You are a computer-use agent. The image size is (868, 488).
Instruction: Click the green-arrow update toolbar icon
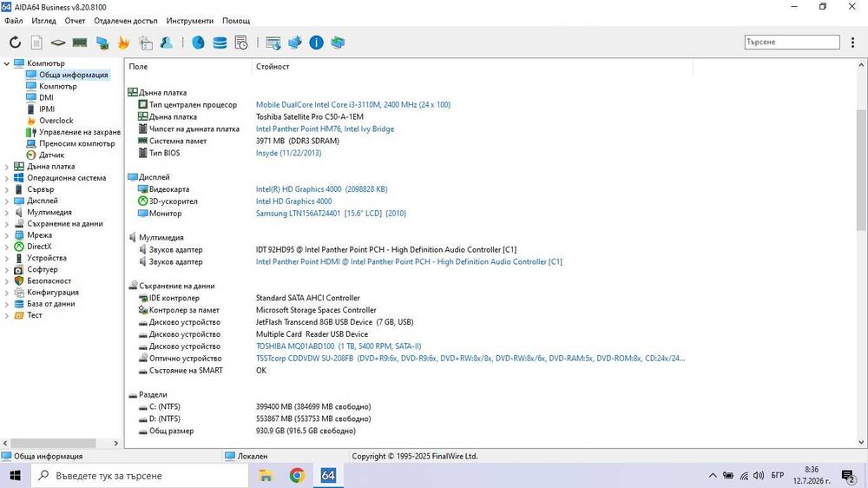tap(338, 42)
